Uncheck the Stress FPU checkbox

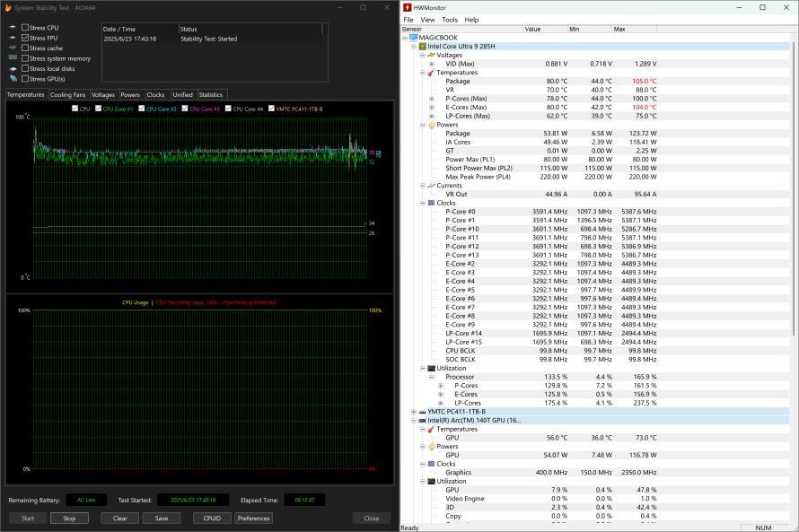click(x=25, y=38)
